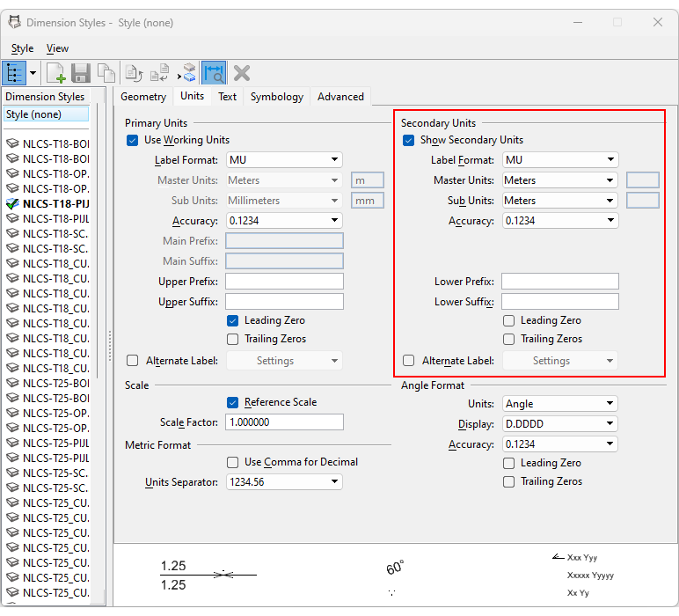679x616 pixels.
Task: Click the tree list view icon
Action: tap(15, 73)
